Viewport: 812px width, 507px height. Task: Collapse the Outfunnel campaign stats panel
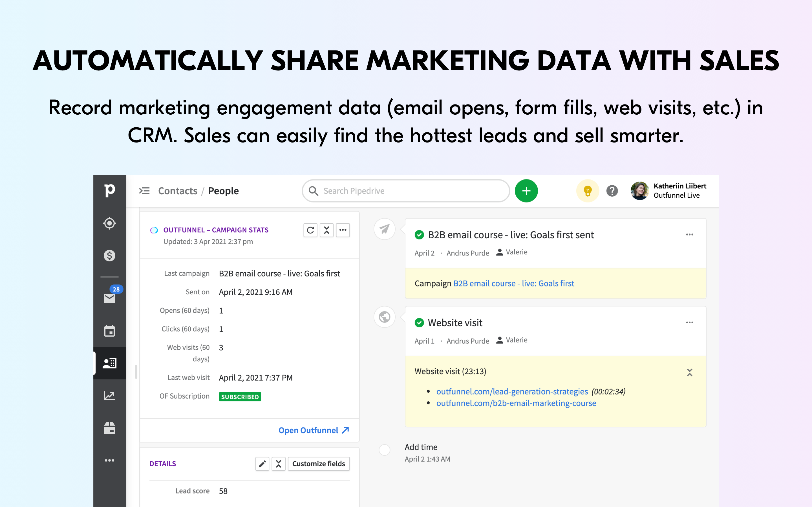[326, 230]
